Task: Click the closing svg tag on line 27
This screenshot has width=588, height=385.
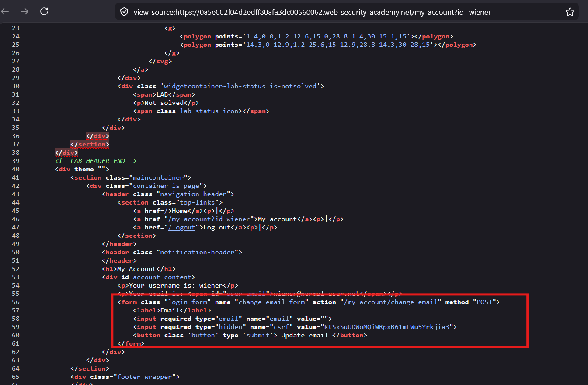Action: coord(160,61)
